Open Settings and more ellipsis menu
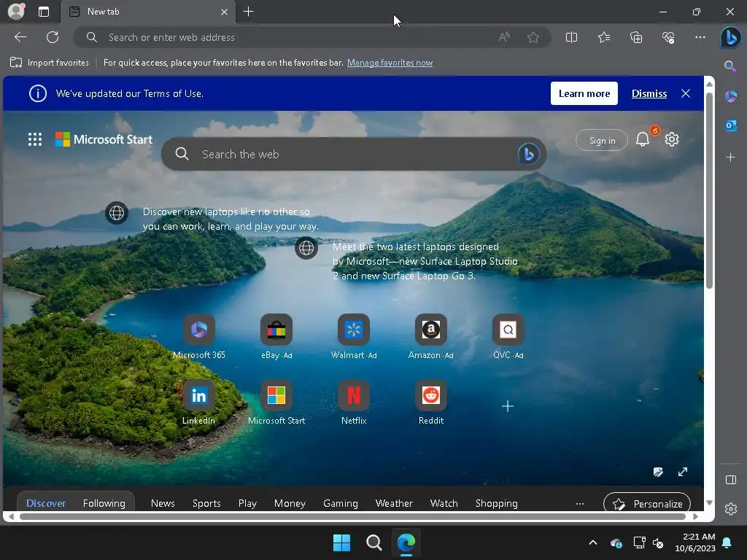The image size is (747, 560). coord(700,37)
